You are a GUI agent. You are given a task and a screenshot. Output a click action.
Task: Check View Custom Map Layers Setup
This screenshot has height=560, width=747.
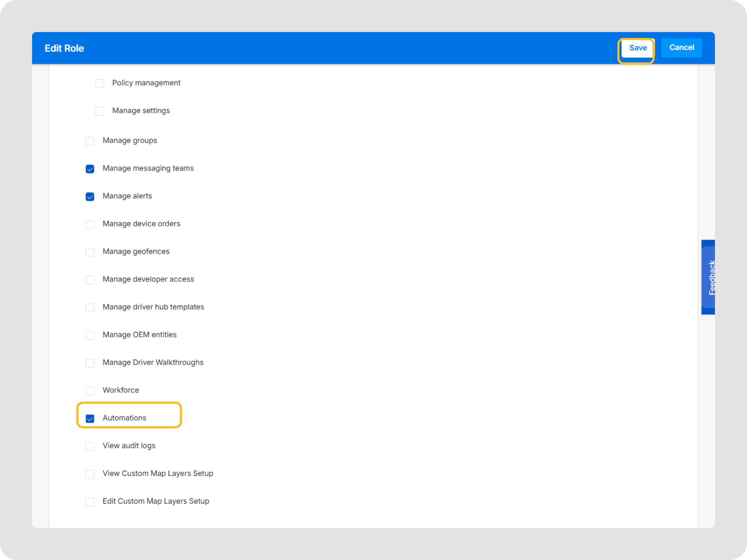tap(90, 474)
